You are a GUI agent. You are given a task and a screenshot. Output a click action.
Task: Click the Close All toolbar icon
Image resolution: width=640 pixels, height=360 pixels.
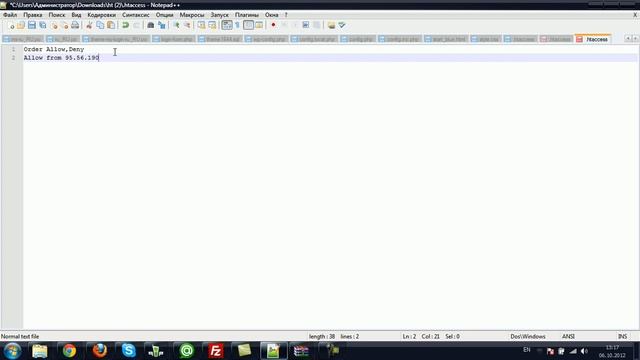point(64,25)
